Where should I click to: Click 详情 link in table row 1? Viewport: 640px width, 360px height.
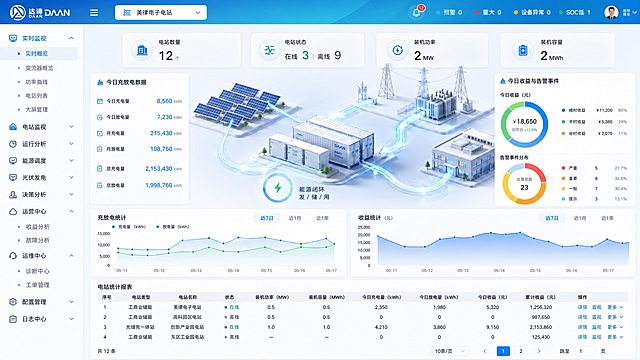582,307
